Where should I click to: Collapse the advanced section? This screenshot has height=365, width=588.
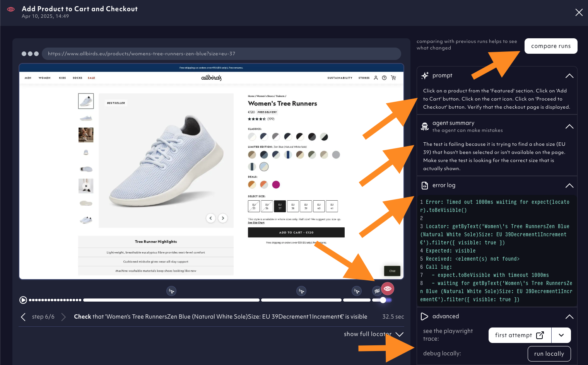point(569,317)
